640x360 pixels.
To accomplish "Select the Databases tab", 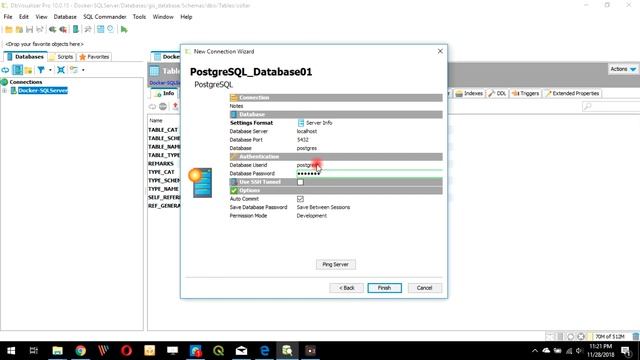I will click(25, 57).
